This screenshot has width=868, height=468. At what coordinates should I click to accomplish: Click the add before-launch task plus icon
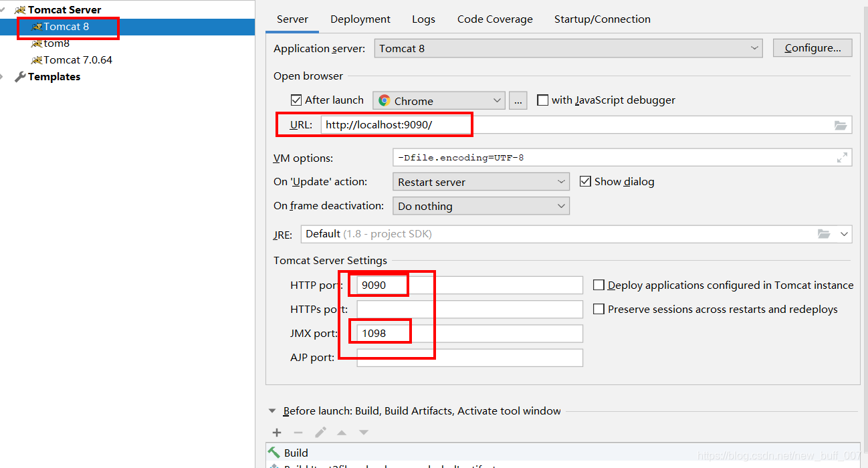click(x=277, y=433)
